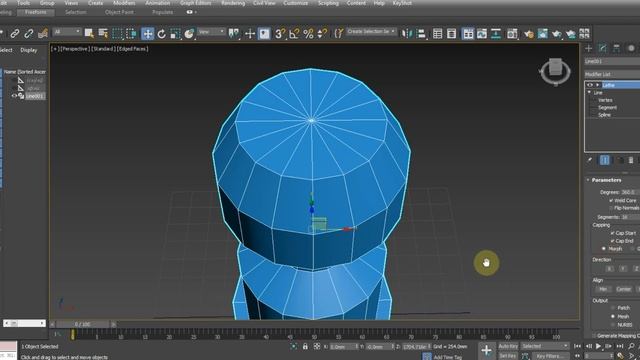Toggle Lathe modifier eye visibility
640x360 pixels.
[x=590, y=85]
